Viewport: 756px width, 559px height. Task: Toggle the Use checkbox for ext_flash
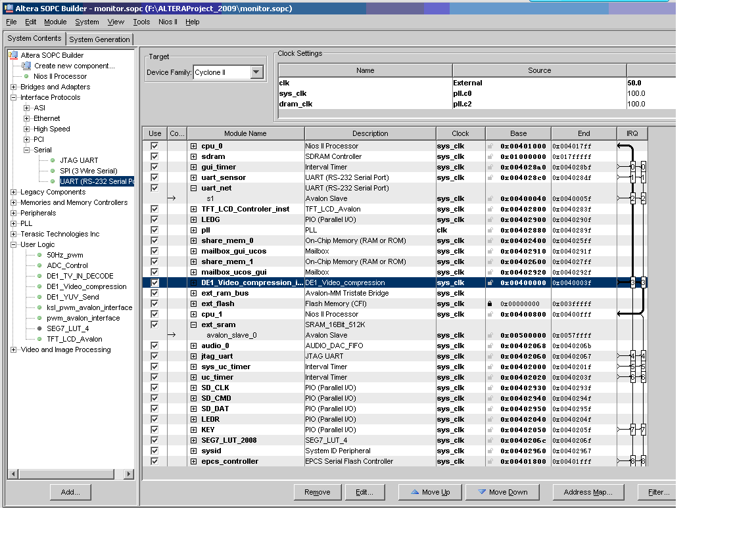pos(154,303)
